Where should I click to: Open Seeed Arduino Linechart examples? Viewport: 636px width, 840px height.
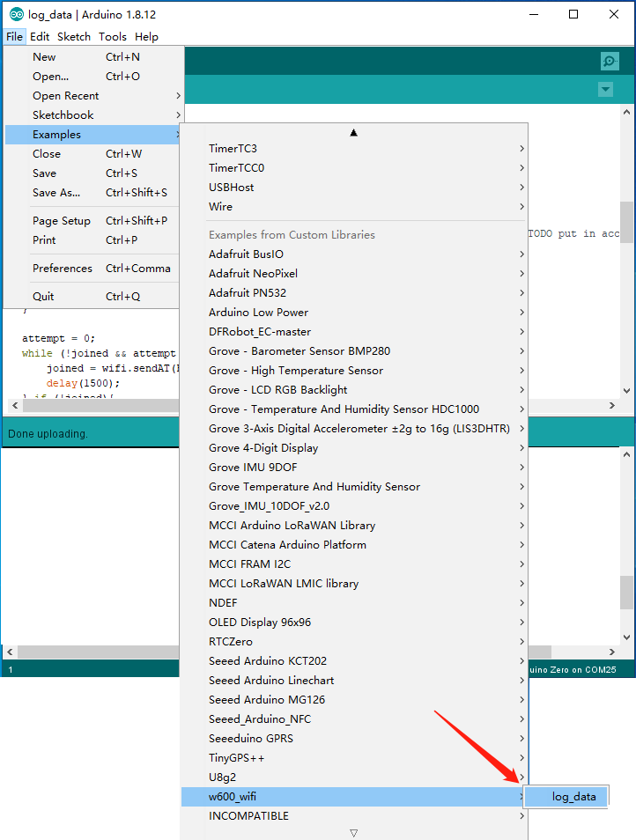pyautogui.click(x=354, y=681)
